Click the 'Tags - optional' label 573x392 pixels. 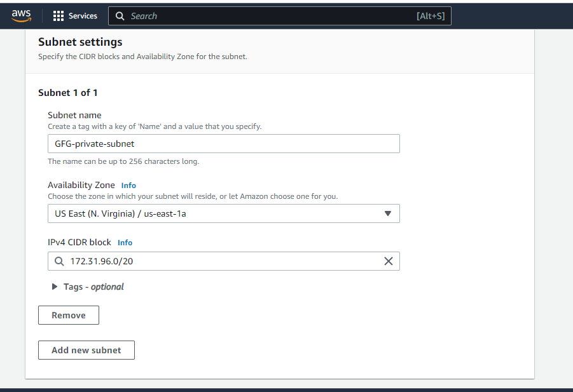pyautogui.click(x=93, y=287)
